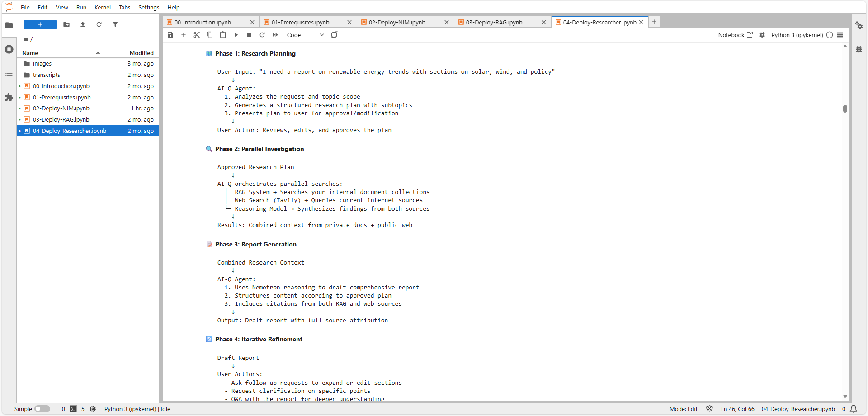Toggle the Simple interface mode switch
This screenshot has width=868, height=416.
(42, 409)
